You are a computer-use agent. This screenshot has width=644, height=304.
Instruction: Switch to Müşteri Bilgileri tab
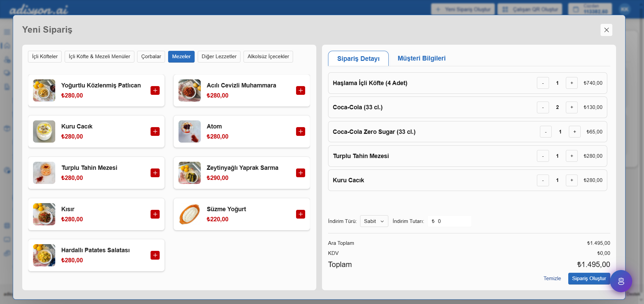[421, 58]
